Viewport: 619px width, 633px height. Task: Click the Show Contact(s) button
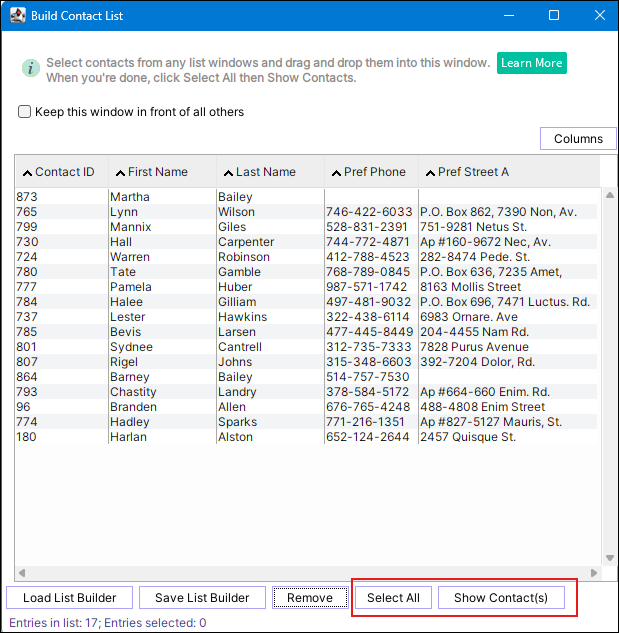(x=501, y=598)
